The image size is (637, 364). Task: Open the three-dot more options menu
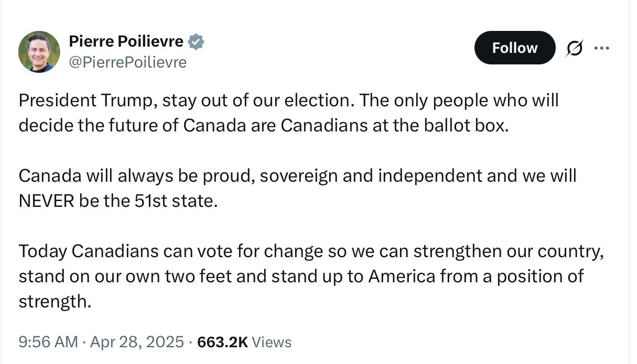(601, 48)
